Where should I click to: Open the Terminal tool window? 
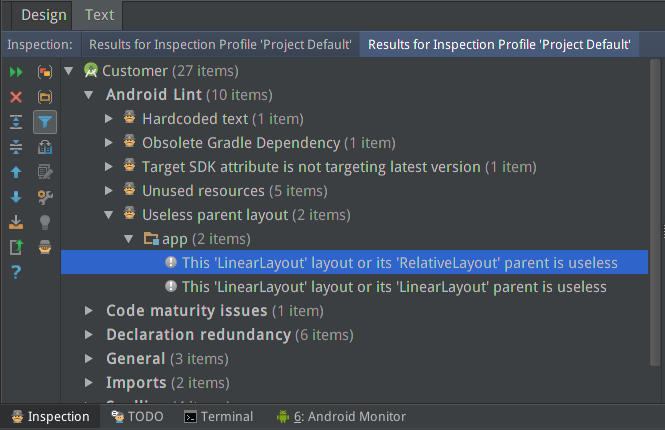pos(218,417)
